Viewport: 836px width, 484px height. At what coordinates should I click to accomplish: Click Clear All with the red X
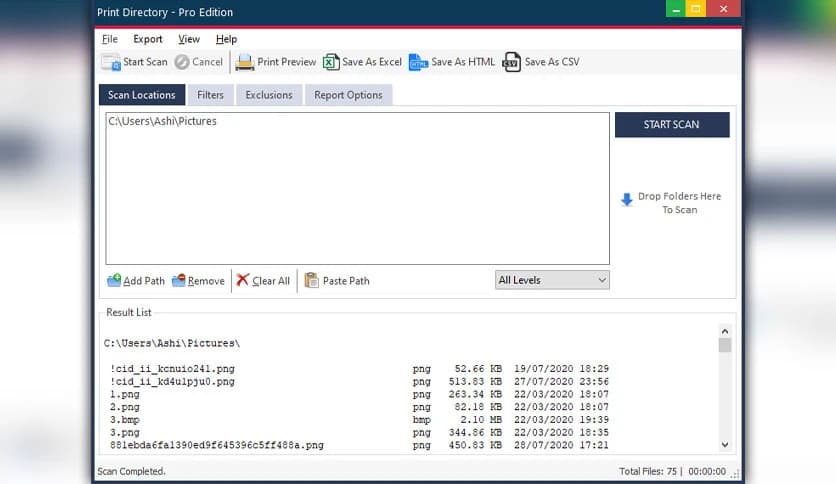tap(263, 280)
